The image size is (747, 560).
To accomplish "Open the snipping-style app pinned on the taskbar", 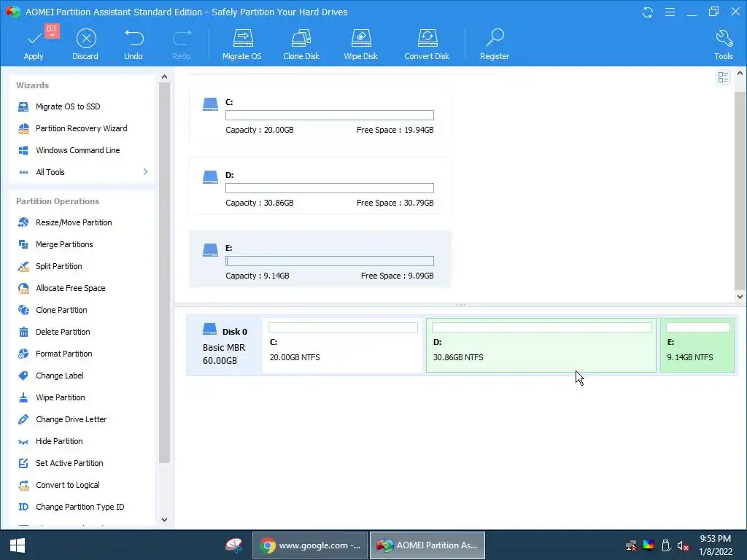I will click(234, 545).
